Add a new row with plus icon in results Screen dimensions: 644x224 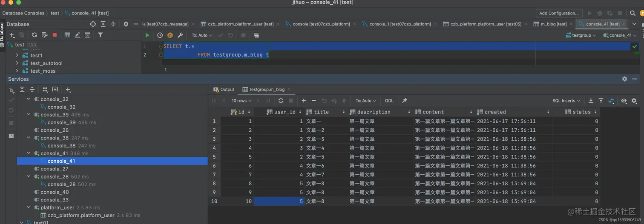[304, 101]
